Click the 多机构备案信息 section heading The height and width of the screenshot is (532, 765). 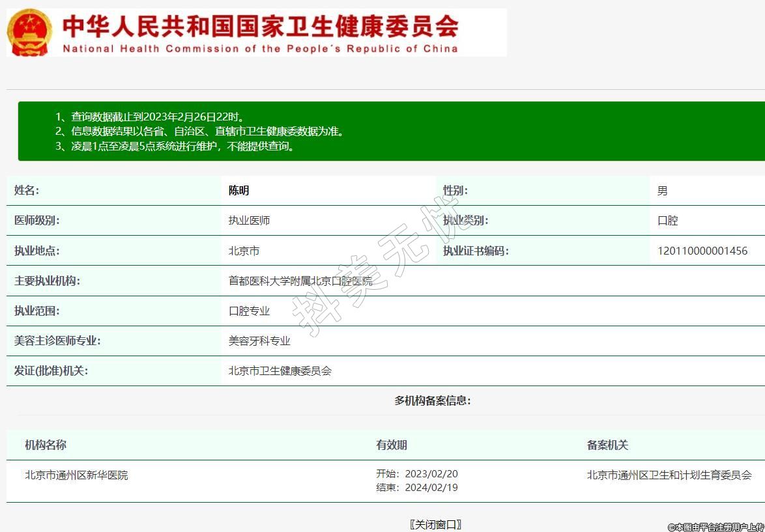[x=432, y=400]
